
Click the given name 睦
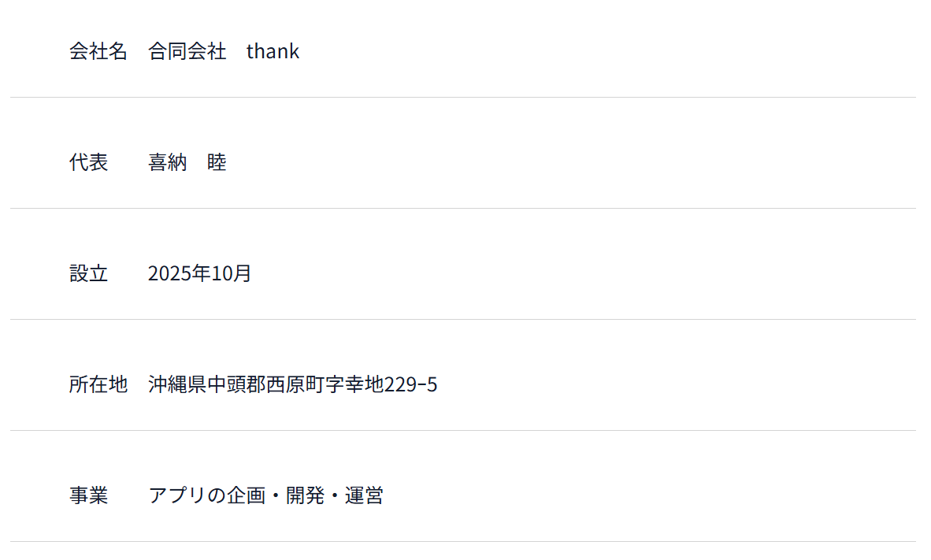click(x=217, y=163)
